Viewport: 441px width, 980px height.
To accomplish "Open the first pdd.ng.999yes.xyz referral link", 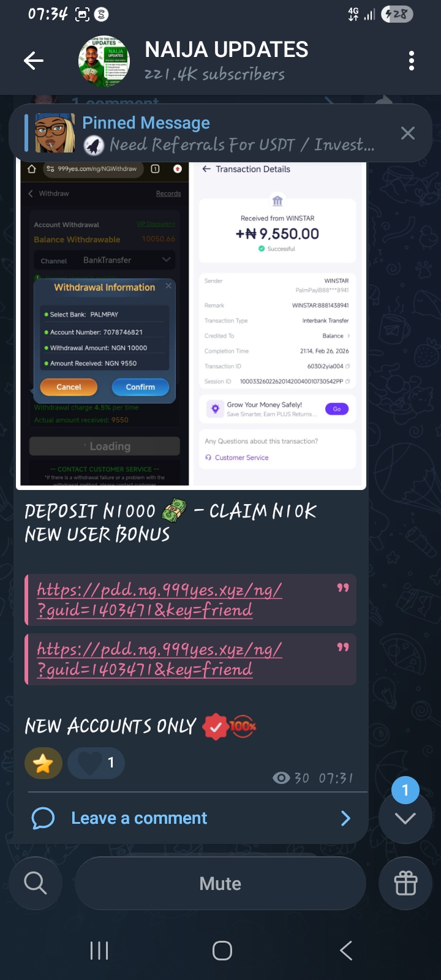I will click(159, 600).
